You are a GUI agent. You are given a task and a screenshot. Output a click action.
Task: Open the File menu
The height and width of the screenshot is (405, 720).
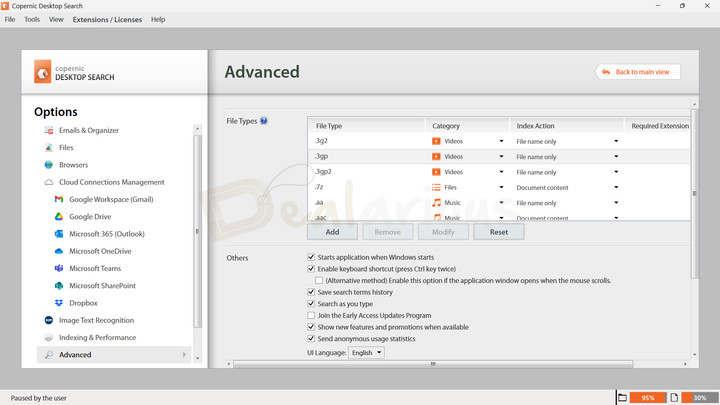[x=10, y=19]
